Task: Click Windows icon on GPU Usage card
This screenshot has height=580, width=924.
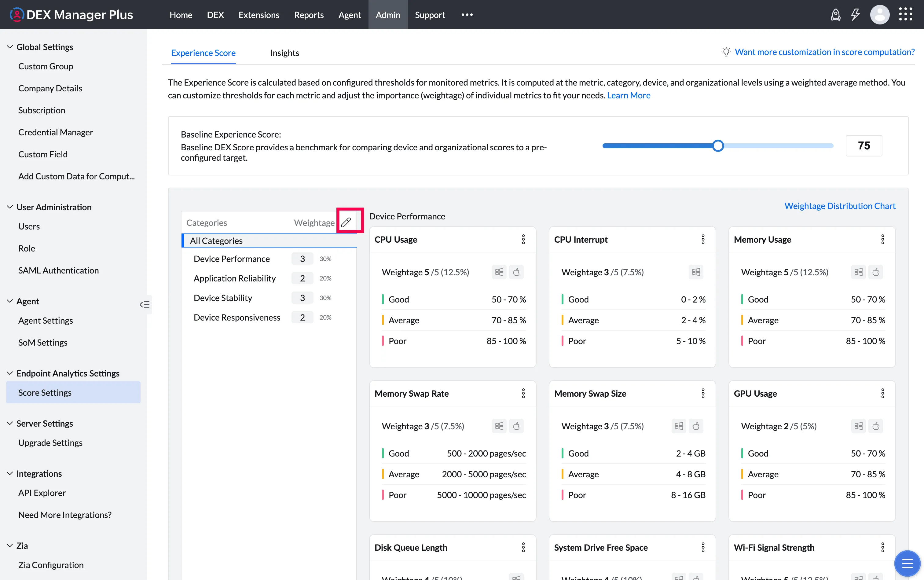Action: tap(858, 426)
